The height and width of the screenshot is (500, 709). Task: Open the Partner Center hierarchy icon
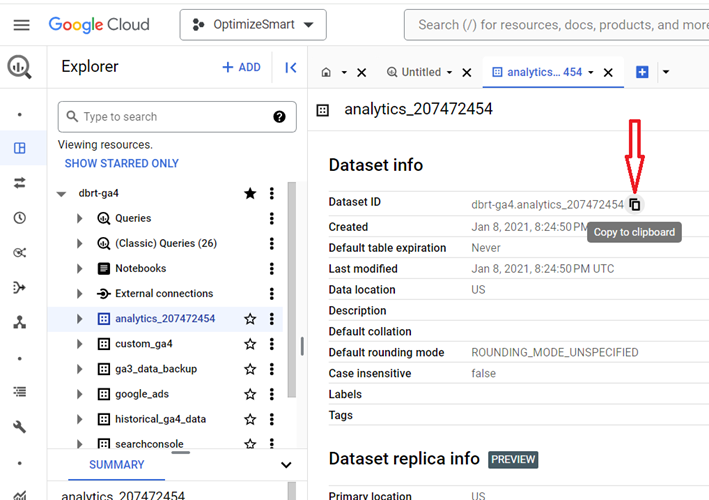pyautogui.click(x=19, y=322)
